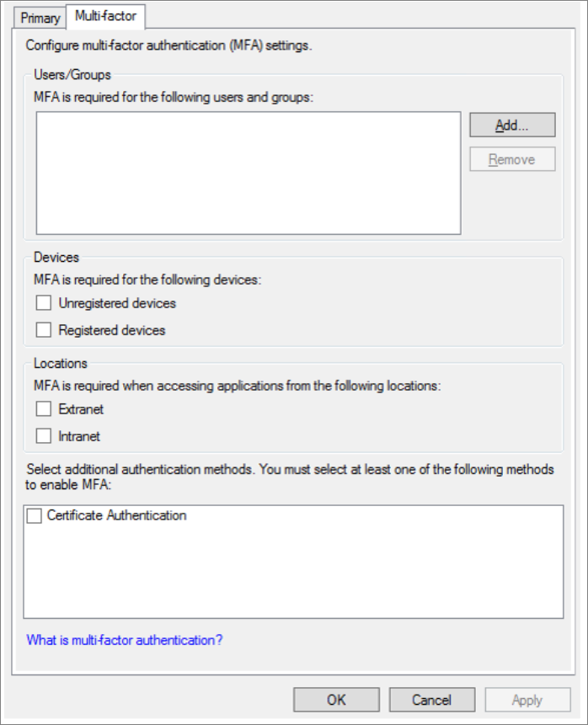Check the Extranet location checkbox
This screenshot has height=725, width=588.
[x=43, y=409]
